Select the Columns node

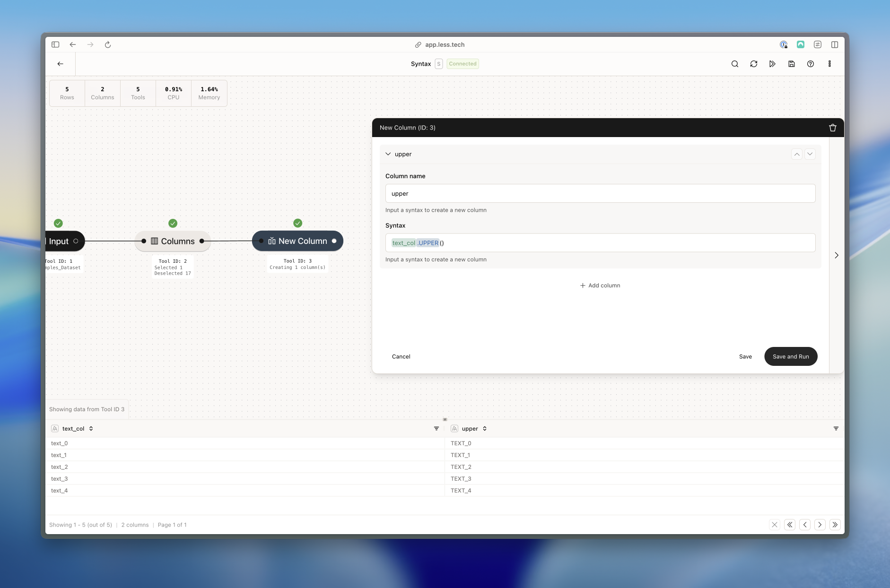coord(173,241)
